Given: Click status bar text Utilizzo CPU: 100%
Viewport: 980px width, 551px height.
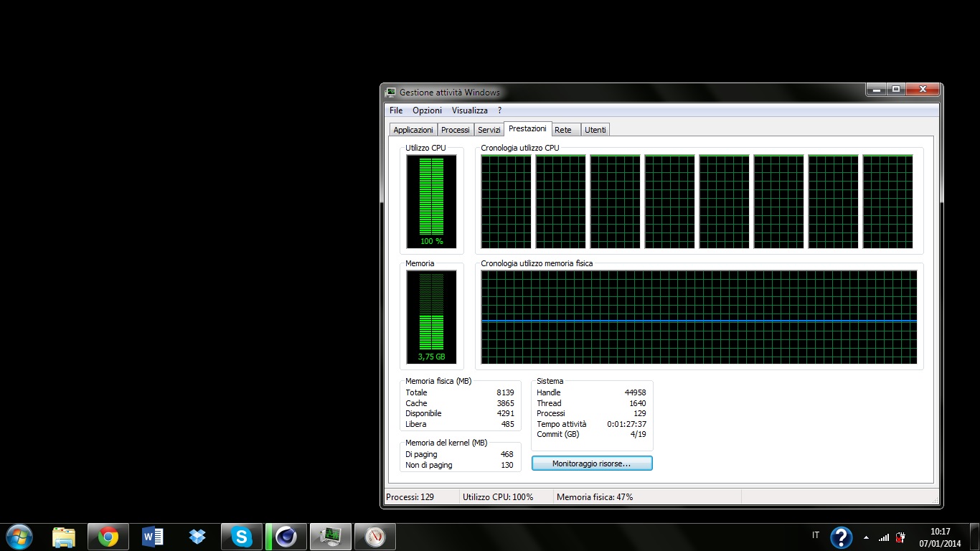Looking at the screenshot, I should pyautogui.click(x=498, y=496).
